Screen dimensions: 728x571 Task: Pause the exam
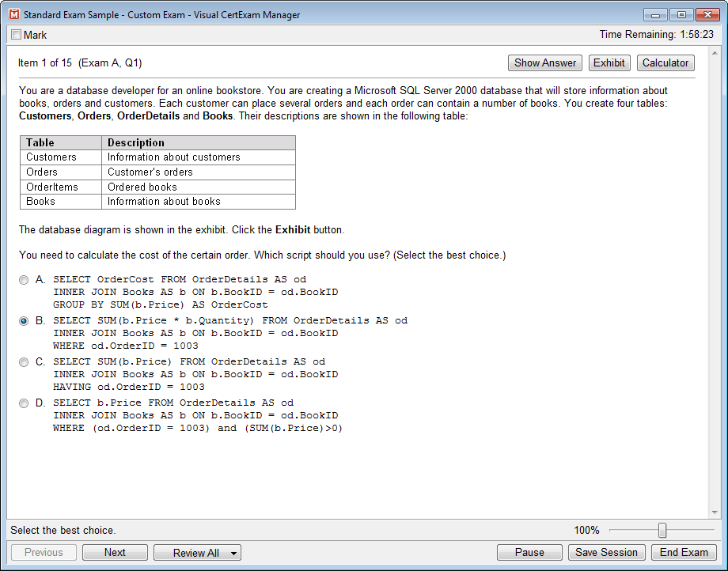tap(529, 553)
